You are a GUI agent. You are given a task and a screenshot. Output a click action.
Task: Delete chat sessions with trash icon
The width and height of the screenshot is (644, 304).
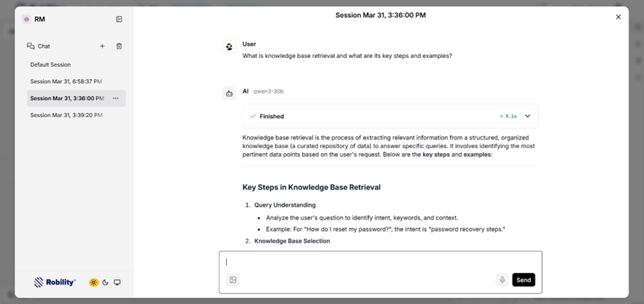[119, 46]
